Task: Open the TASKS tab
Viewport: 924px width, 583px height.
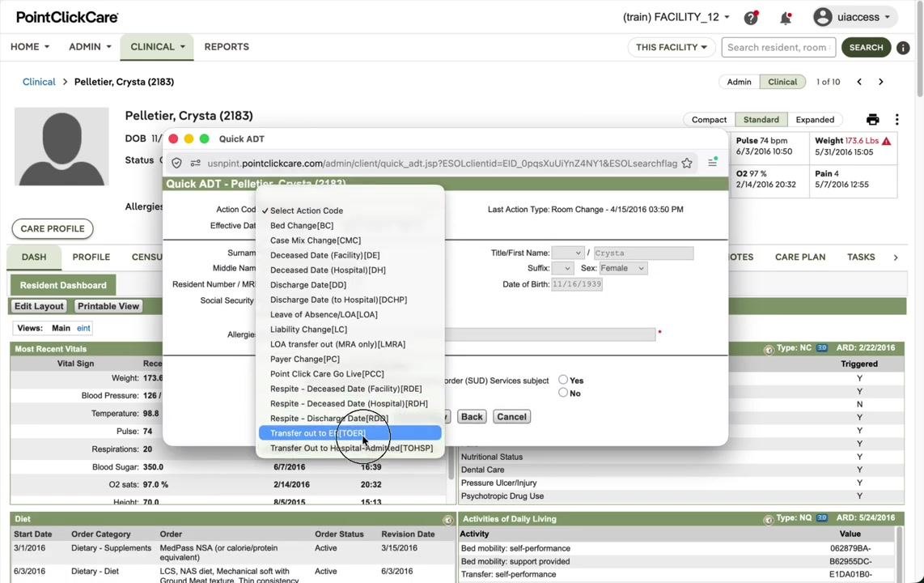Action: tap(861, 257)
